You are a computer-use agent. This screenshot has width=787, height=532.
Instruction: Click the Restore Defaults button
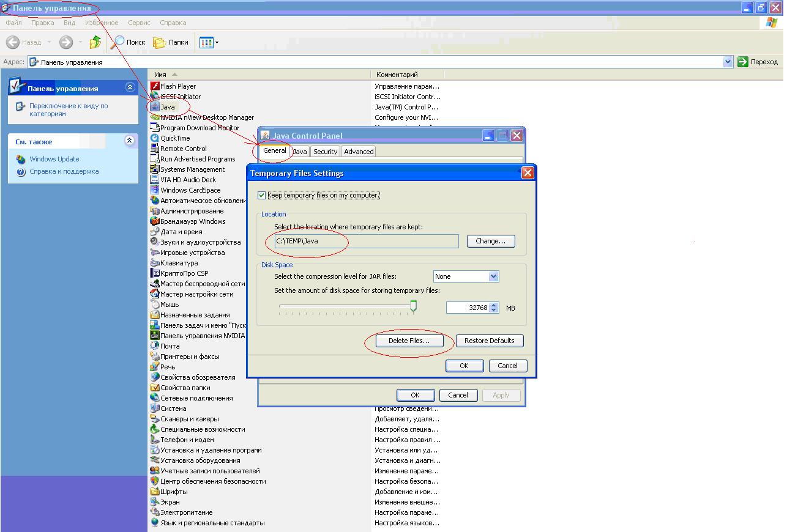coord(490,341)
